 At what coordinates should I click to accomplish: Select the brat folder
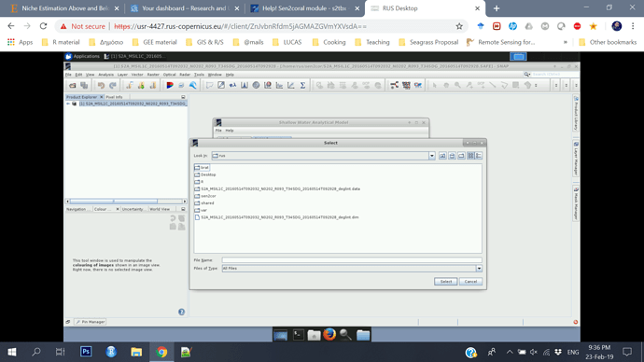click(202, 167)
